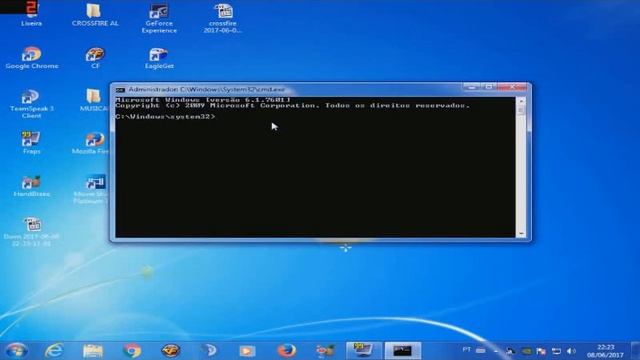Open Google Chrome from the taskbar
Viewport: 640px width, 360px height.
132,351
